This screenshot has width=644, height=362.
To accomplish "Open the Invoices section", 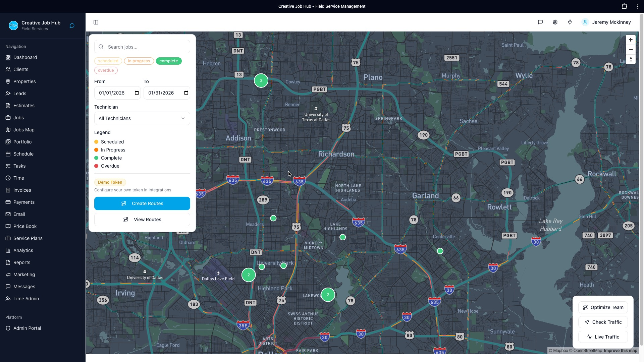I will tap(22, 190).
